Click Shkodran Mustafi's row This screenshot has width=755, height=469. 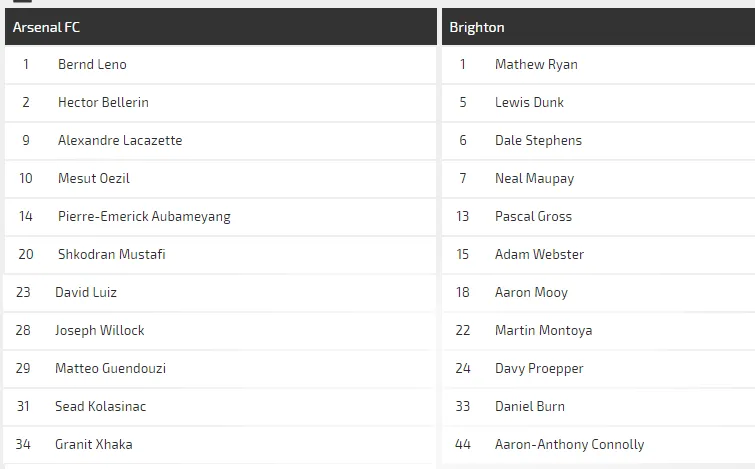click(112, 255)
